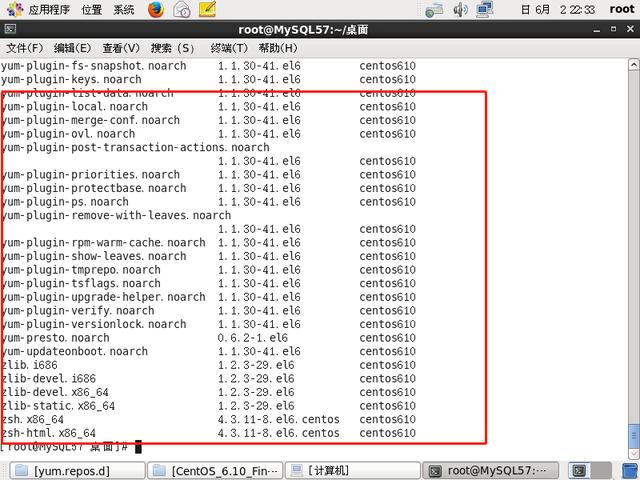Viewport: 640px width, 480px height.
Task: Click the scrollbar down arrow
Action: pos(633,454)
